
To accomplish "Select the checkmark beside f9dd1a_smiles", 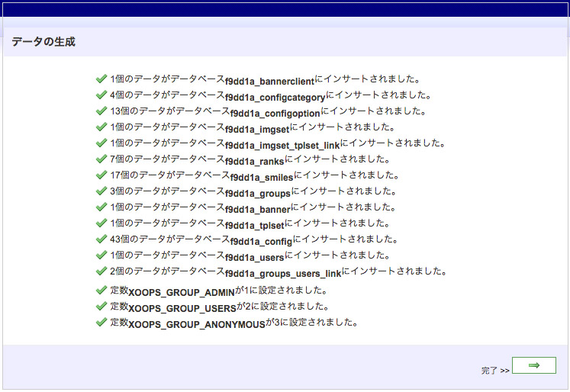I will coord(101,175).
